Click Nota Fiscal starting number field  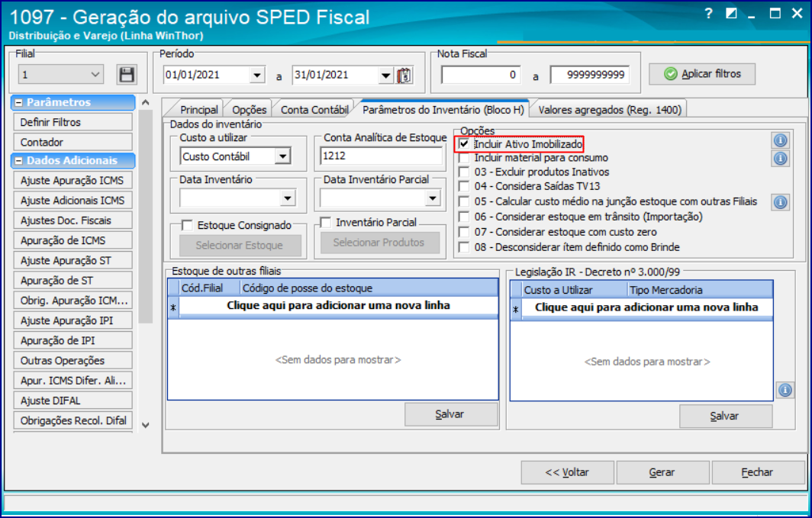coord(481,75)
